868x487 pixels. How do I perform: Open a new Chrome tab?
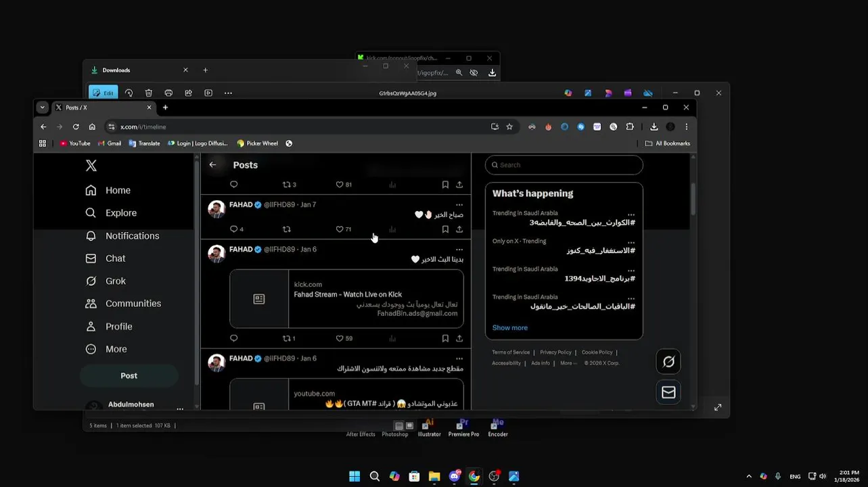(165, 108)
